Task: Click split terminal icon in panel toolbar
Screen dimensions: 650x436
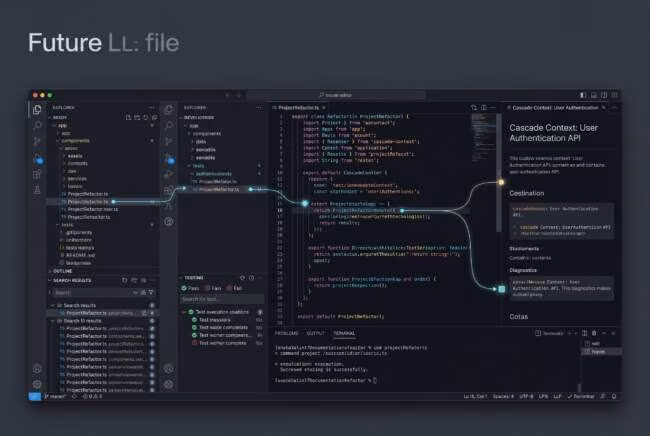Action: tap(585, 333)
